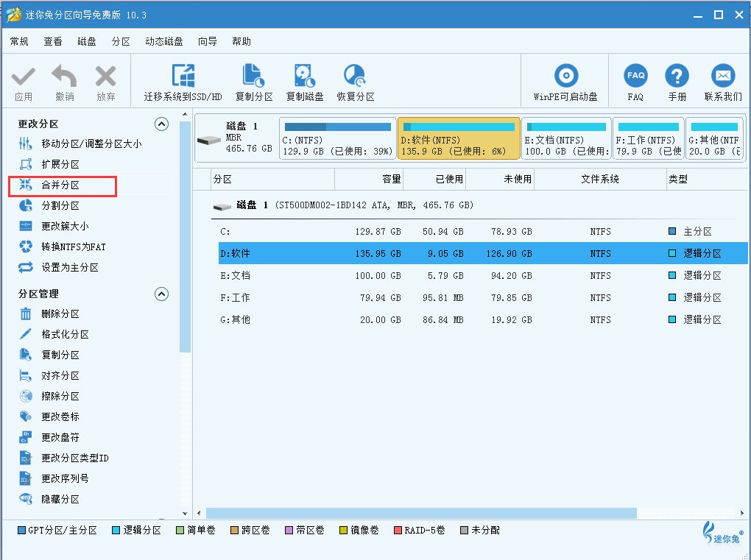
Task: Click the blue primary-partition swatch in C: row
Action: click(672, 231)
